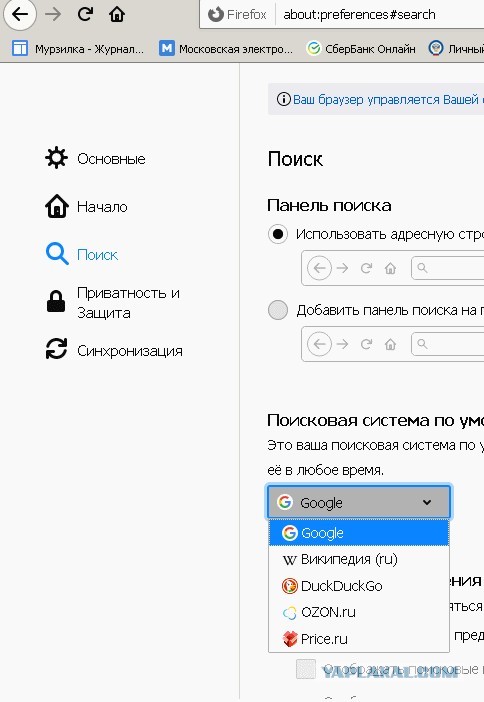This screenshot has height=702, width=484.
Task: Click the Wikipedia W icon in list
Action: [290, 560]
